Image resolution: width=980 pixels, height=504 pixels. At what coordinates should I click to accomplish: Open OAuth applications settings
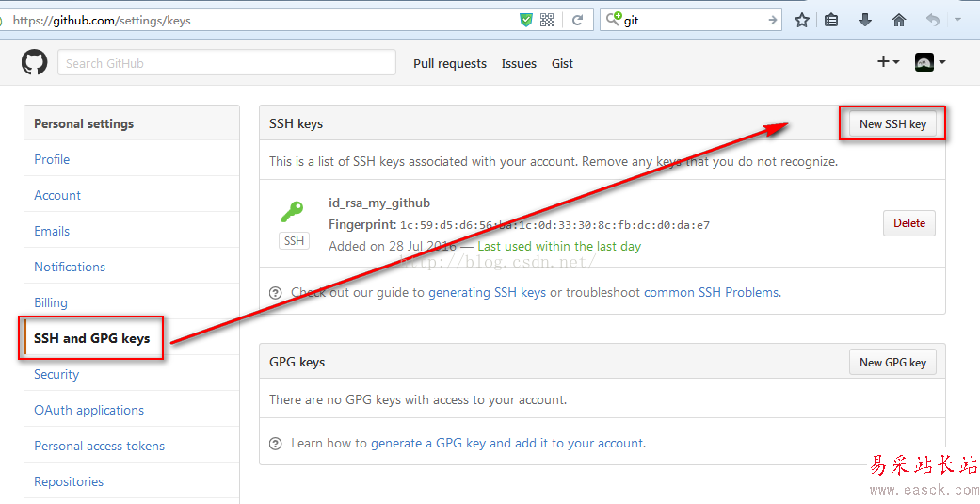point(88,410)
